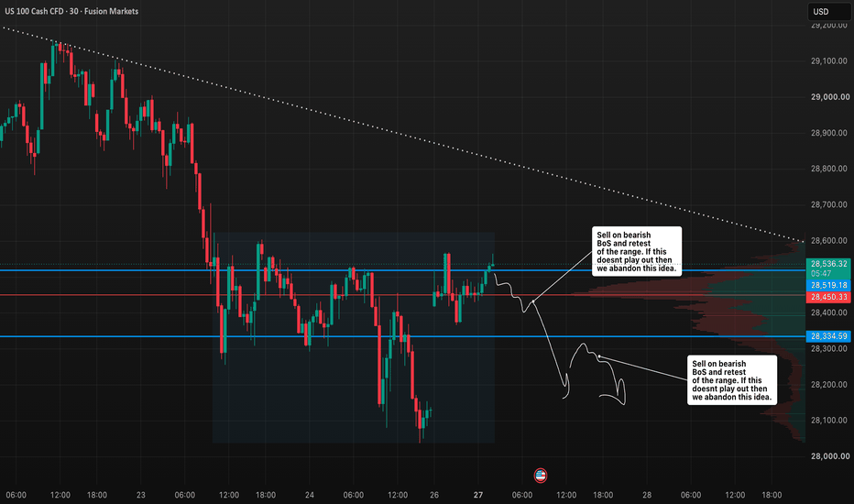Click the 05:47 bar countdown timer
The image size is (854, 504).
coord(821,273)
